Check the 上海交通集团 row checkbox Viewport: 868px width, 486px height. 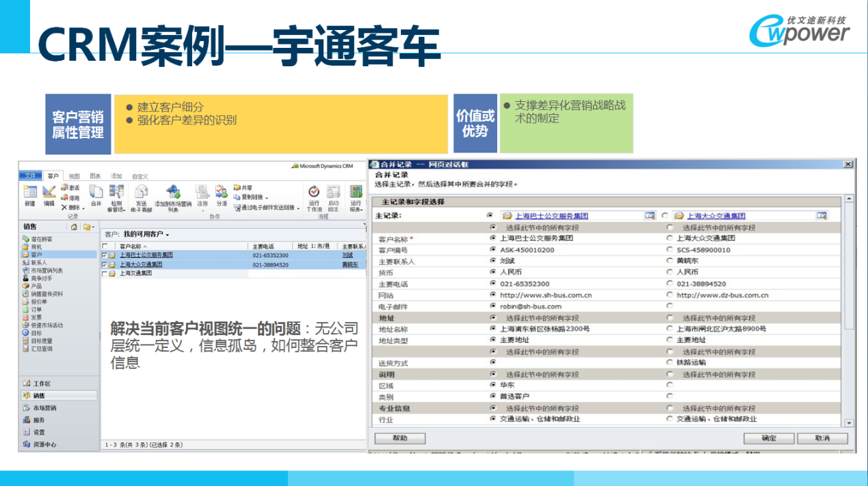[105, 273]
